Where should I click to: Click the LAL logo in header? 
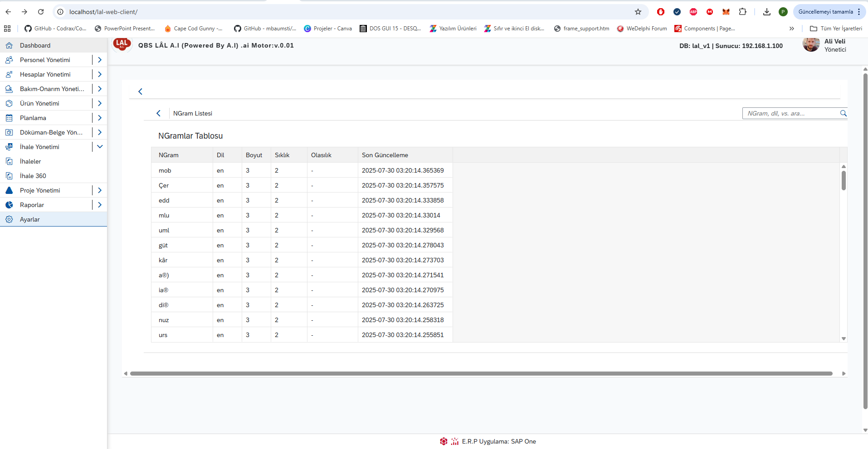click(122, 44)
